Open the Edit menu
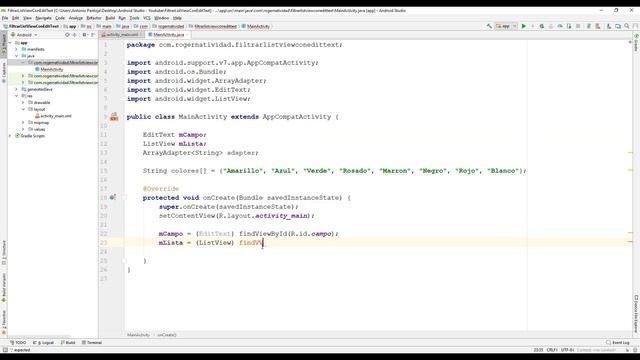Screen dimensions: 640x360 coord(16,18)
